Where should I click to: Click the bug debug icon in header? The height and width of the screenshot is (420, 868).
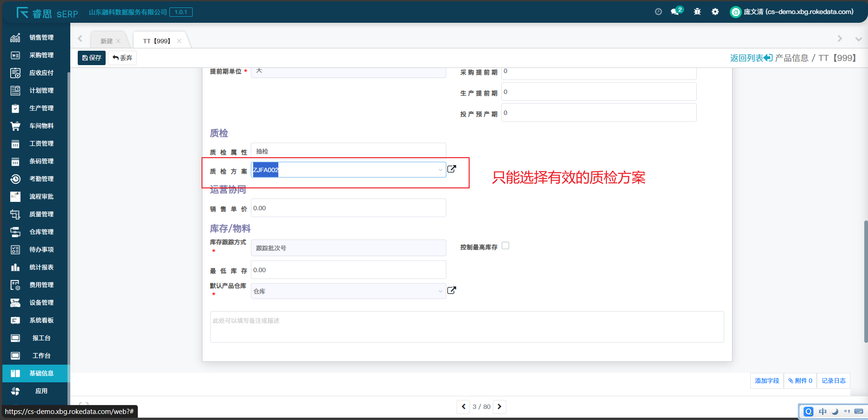pyautogui.click(x=697, y=12)
